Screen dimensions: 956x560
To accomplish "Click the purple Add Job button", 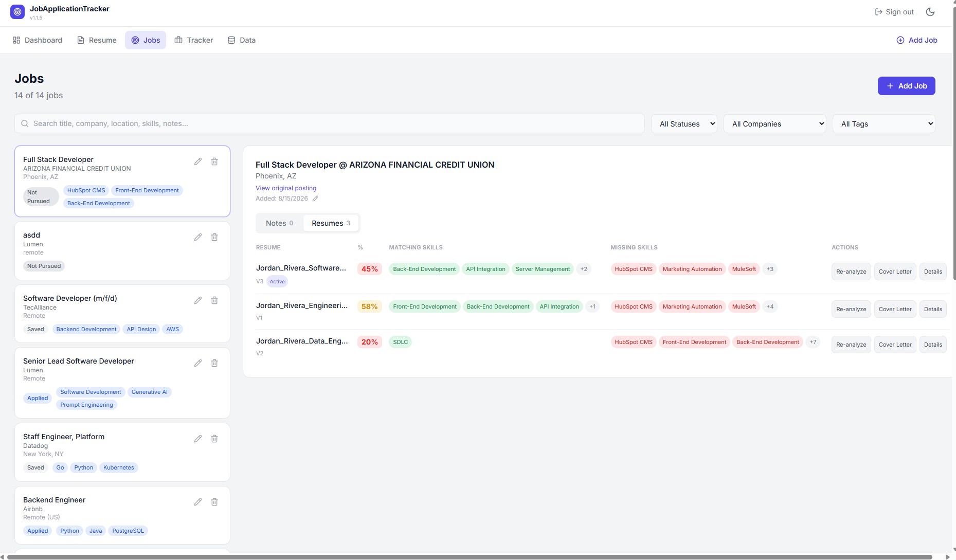I will click(907, 86).
